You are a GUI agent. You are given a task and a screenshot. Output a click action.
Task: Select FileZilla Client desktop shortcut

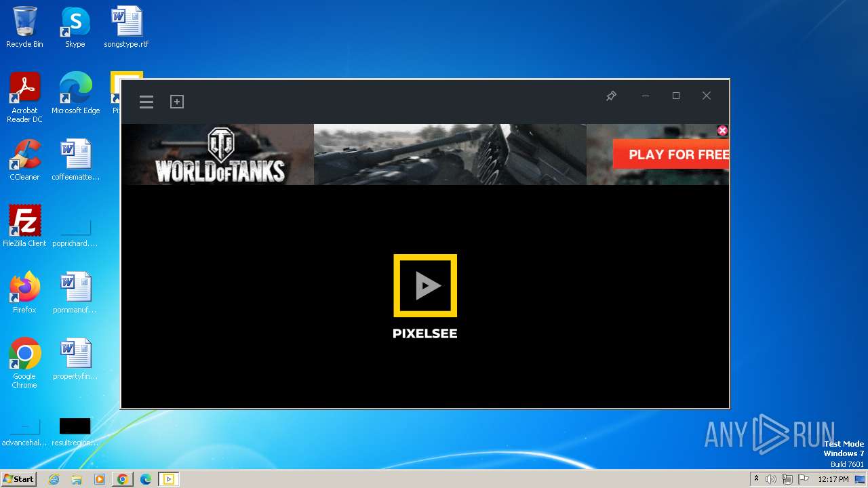24,226
